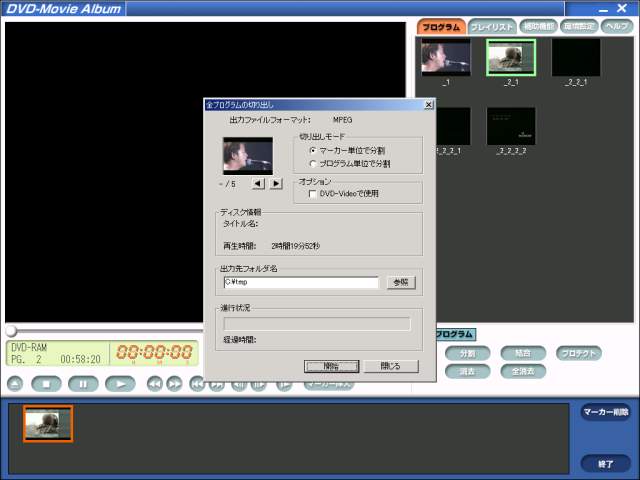Click the 開始 button in dialog
The height and width of the screenshot is (480, 640).
[331, 366]
